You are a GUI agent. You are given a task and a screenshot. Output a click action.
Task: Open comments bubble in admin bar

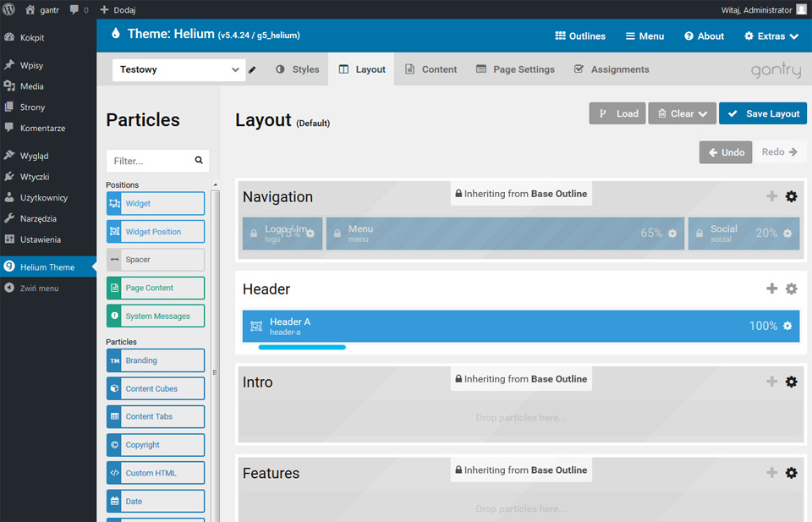79,10
